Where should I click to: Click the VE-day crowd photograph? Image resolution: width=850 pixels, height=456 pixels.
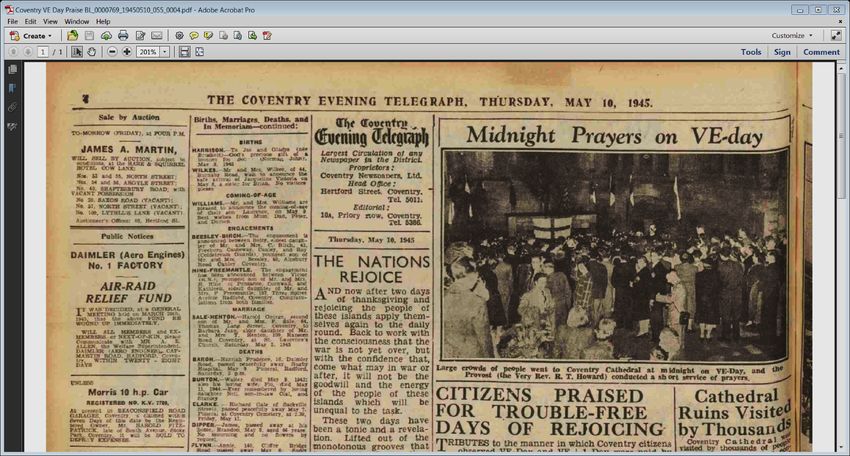615,256
